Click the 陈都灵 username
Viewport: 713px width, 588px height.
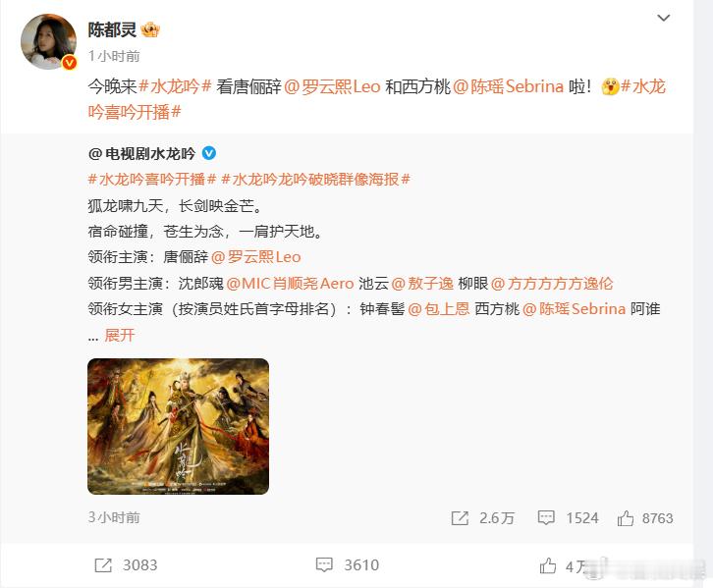112,30
